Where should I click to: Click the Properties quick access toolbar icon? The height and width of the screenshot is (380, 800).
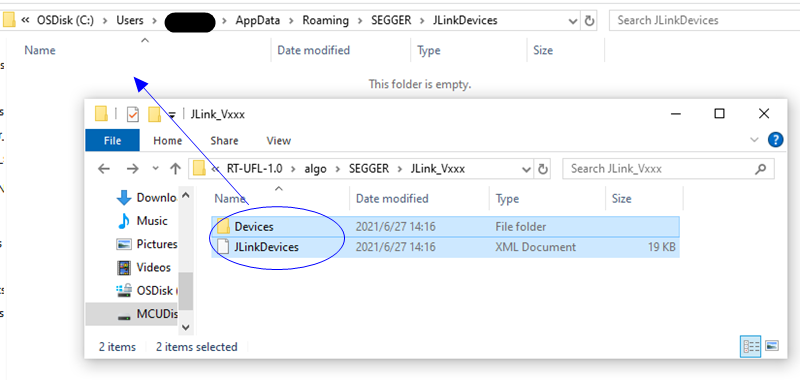(133, 114)
